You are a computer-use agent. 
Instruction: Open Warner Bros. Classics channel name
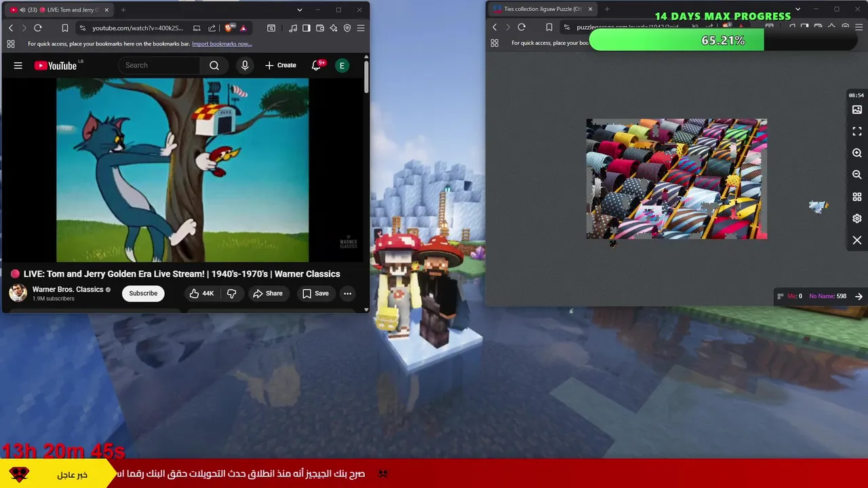tap(68, 289)
